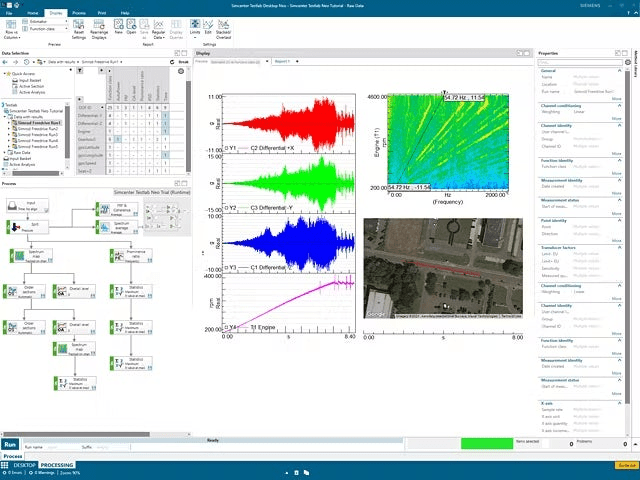Viewport: 640px width, 480px height.
Task: Click More link under General properties
Action: point(617,98)
